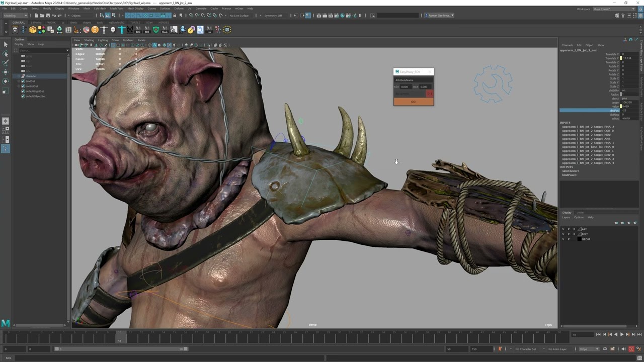Viewport: 644px width, 362px height.
Task: Choose the Rotate tool
Action: [x=5, y=81]
